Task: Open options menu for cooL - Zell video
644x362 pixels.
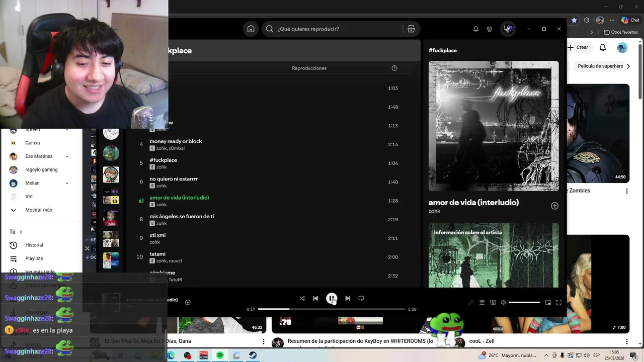Action: [x=627, y=341]
